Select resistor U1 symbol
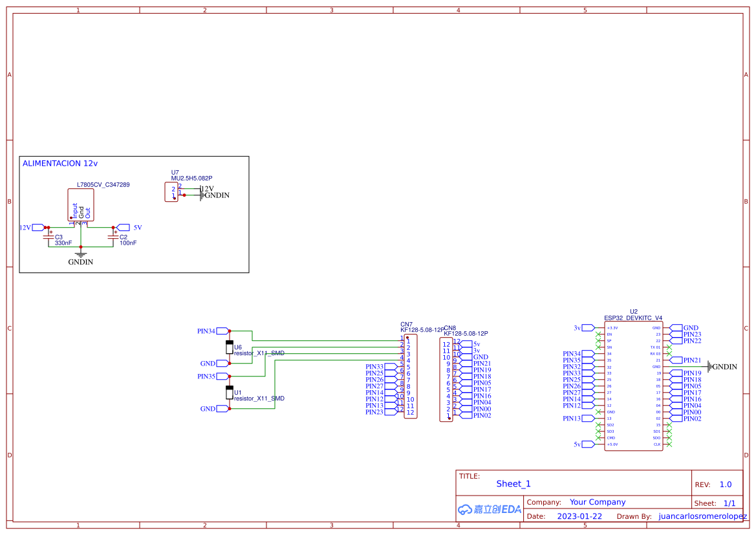756x535 pixels. click(x=229, y=393)
